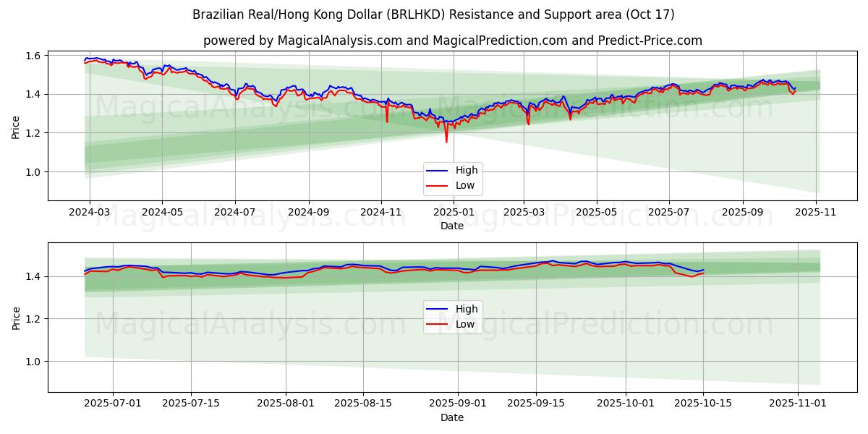Click the 2024-07 tick label on top chart
This screenshot has height=434, width=868.
click(235, 214)
